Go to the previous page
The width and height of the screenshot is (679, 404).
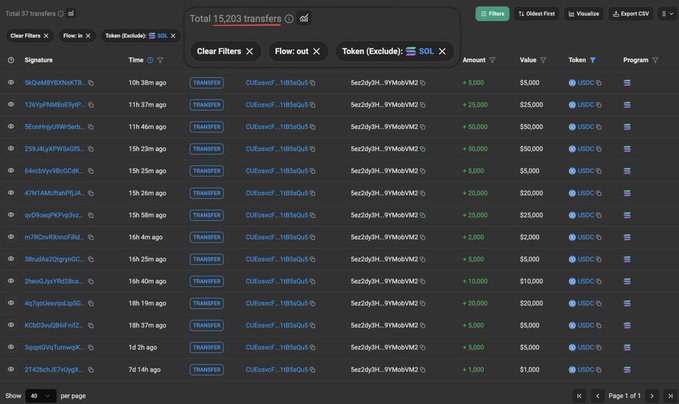pyautogui.click(x=598, y=396)
